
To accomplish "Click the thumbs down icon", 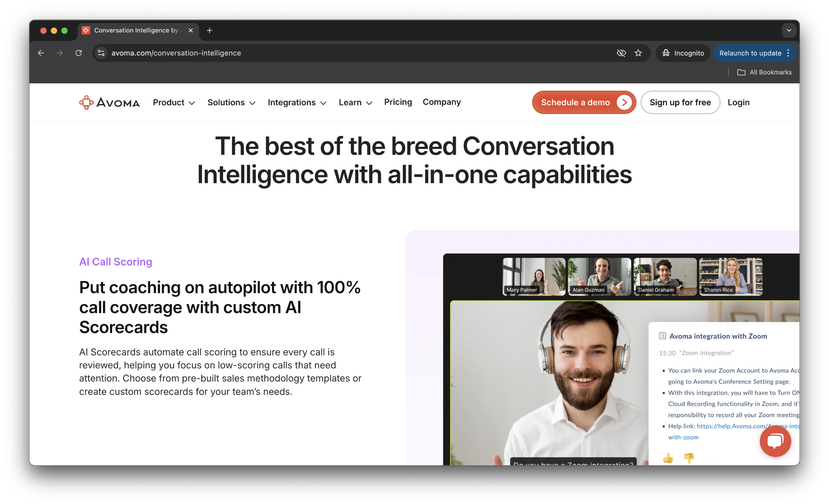I will click(689, 458).
